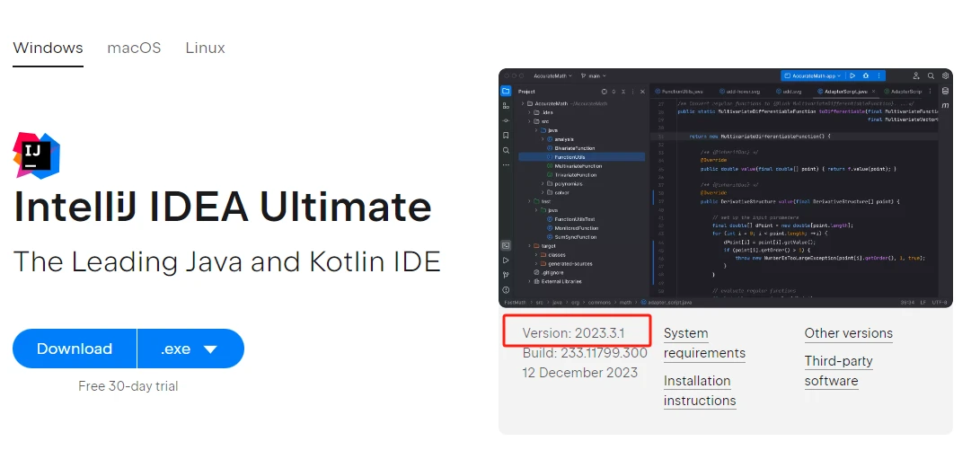Open the AccurateMath app run configuration dropdown

pos(812,75)
